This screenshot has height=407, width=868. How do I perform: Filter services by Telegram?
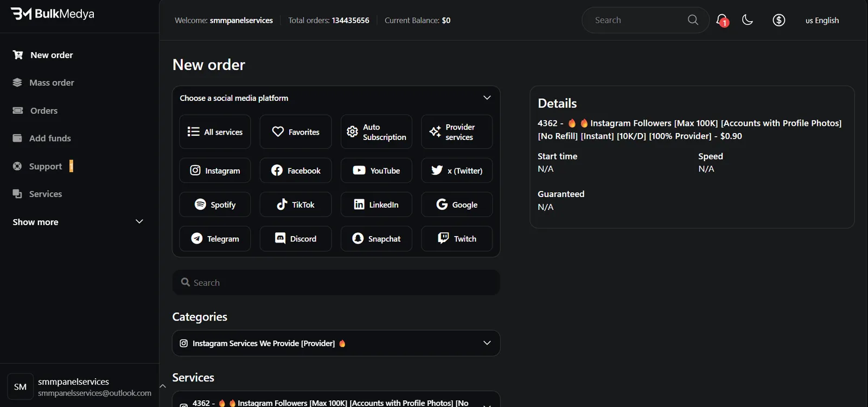click(x=215, y=239)
